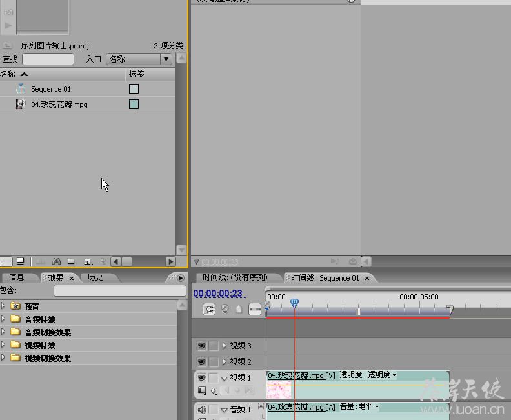The image size is (511, 420).
Task: Click the timeline zoom-out bar button
Action: [254, 309]
